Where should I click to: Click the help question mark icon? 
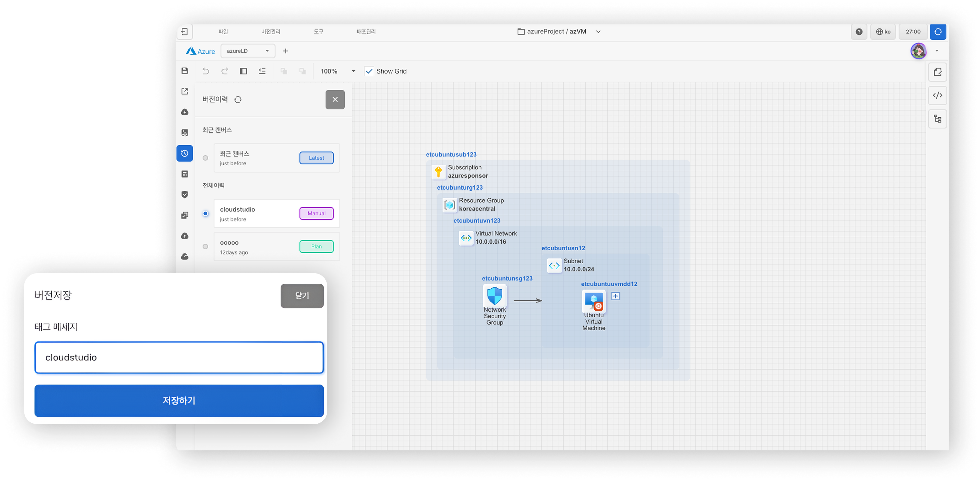coord(859,32)
